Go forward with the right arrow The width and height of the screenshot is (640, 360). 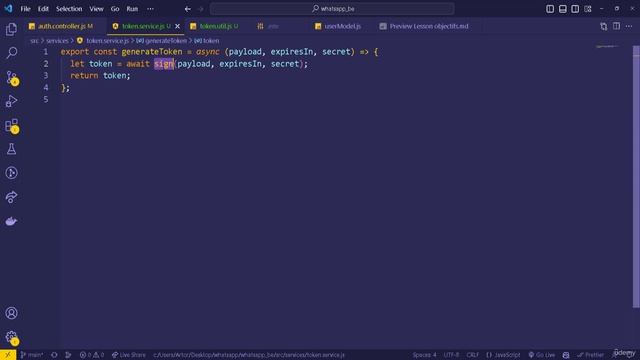point(200,9)
